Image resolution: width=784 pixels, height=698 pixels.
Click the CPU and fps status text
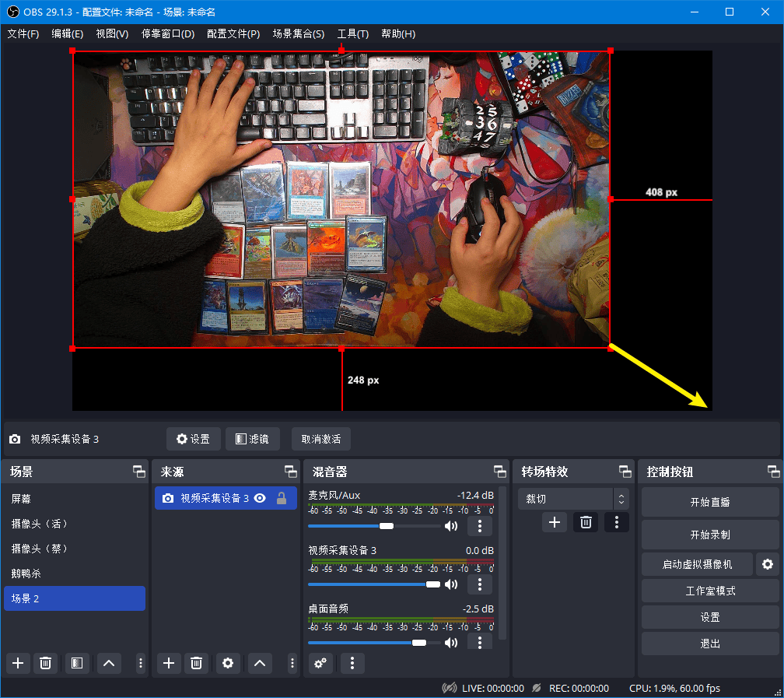click(674, 689)
